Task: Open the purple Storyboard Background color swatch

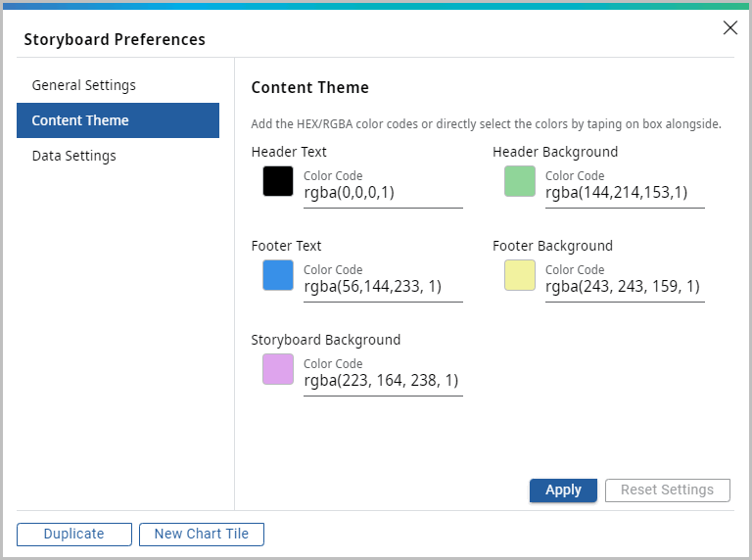Action: 278,369
